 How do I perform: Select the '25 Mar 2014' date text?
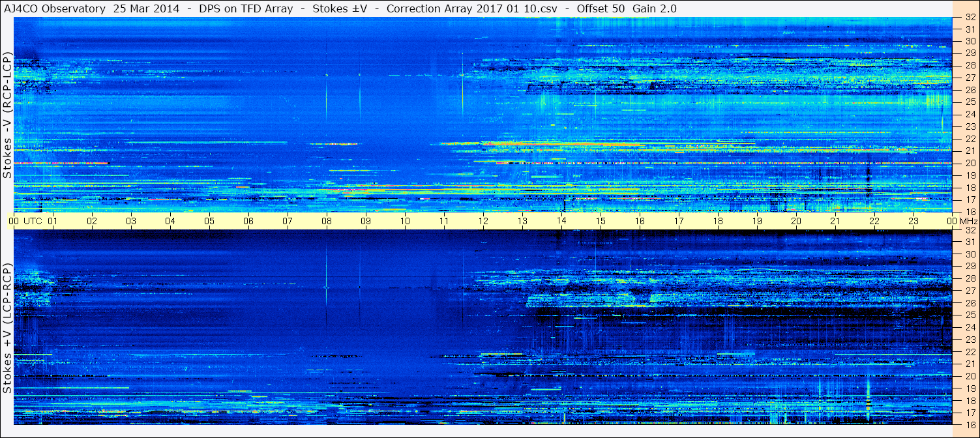click(x=146, y=9)
